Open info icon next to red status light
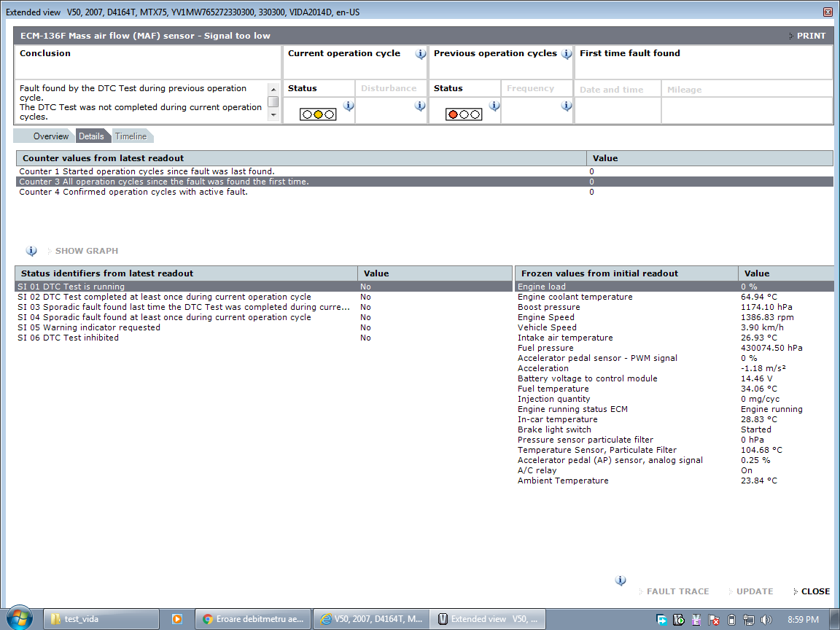Screen dimensions: 840x630 click(494, 106)
